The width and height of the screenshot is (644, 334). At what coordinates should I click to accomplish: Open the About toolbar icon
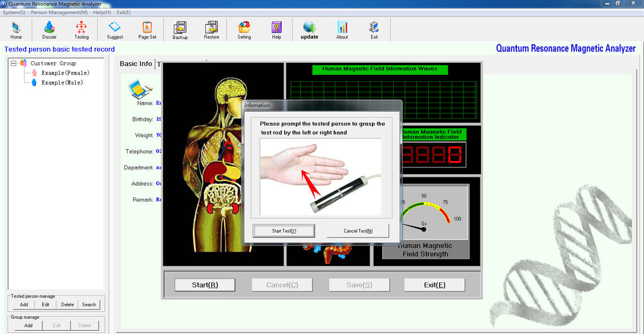click(342, 27)
